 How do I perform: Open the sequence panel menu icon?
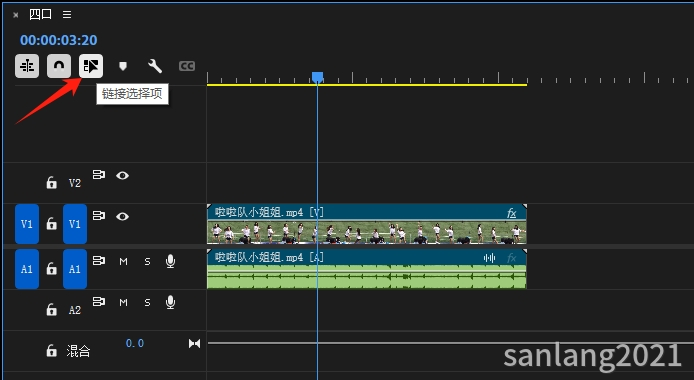point(67,15)
